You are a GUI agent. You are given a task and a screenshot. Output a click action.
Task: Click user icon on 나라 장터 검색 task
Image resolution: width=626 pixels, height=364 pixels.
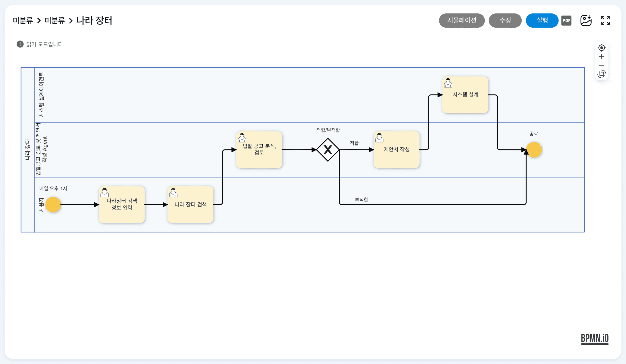tap(173, 193)
